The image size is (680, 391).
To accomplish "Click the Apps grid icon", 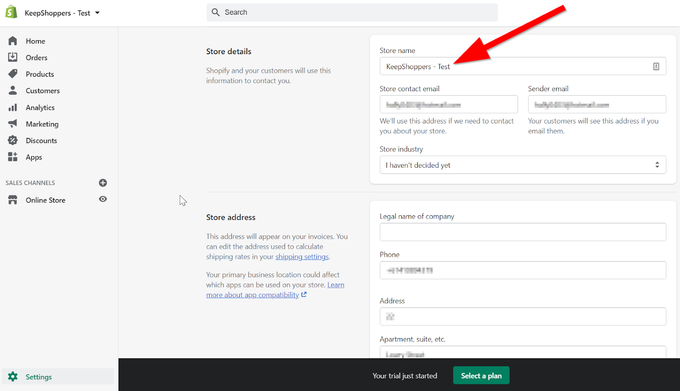I will point(13,157).
